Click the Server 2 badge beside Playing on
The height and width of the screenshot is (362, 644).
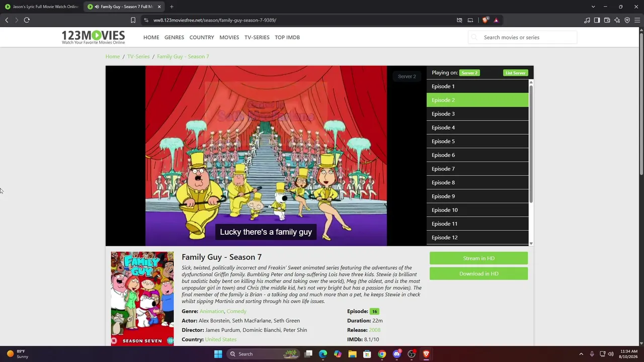469,73
